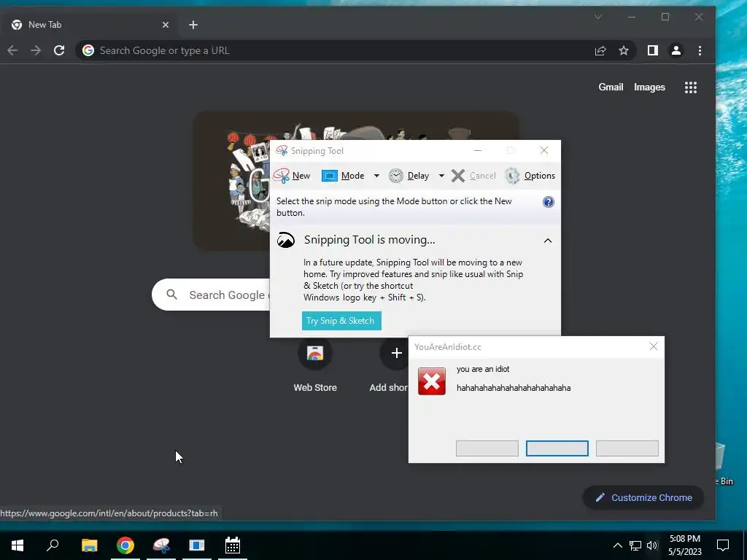This screenshot has height=560, width=747.
Task: Toggle Chrome side panel icon
Action: (x=653, y=50)
